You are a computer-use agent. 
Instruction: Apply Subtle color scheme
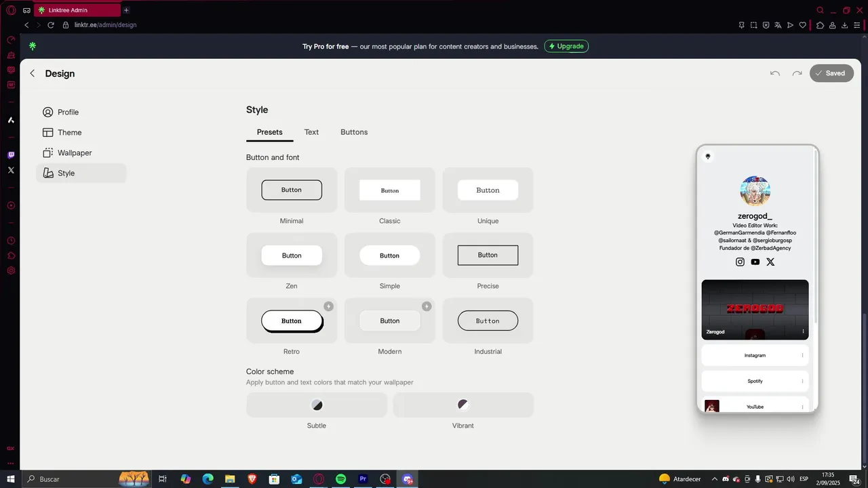tap(317, 405)
